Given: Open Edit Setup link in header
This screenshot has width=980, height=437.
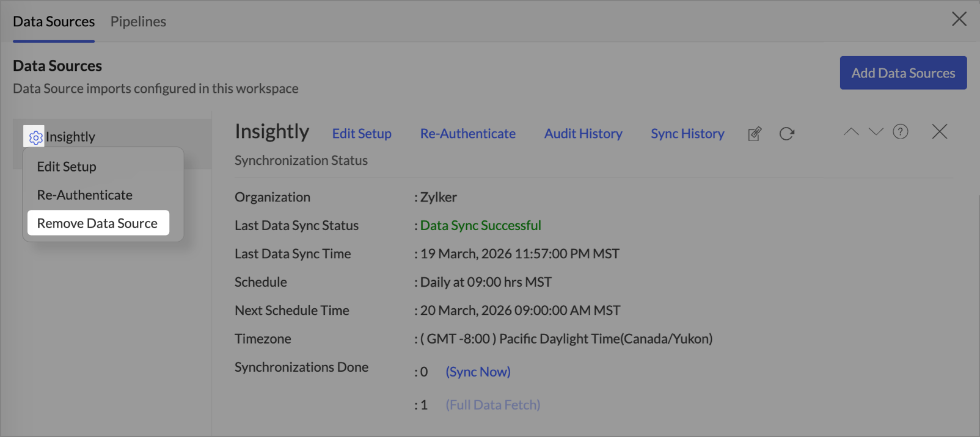Looking at the screenshot, I should tap(362, 134).
